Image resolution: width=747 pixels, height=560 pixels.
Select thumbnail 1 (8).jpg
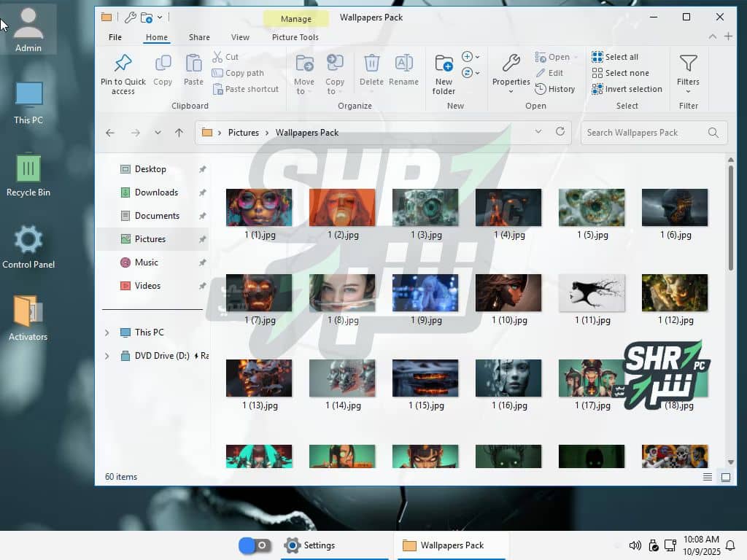click(342, 293)
